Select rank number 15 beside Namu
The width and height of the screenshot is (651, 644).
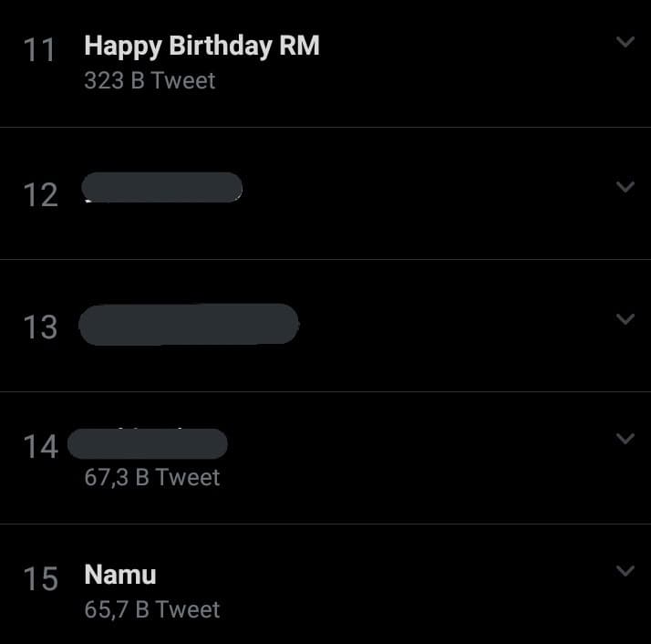pos(40,579)
